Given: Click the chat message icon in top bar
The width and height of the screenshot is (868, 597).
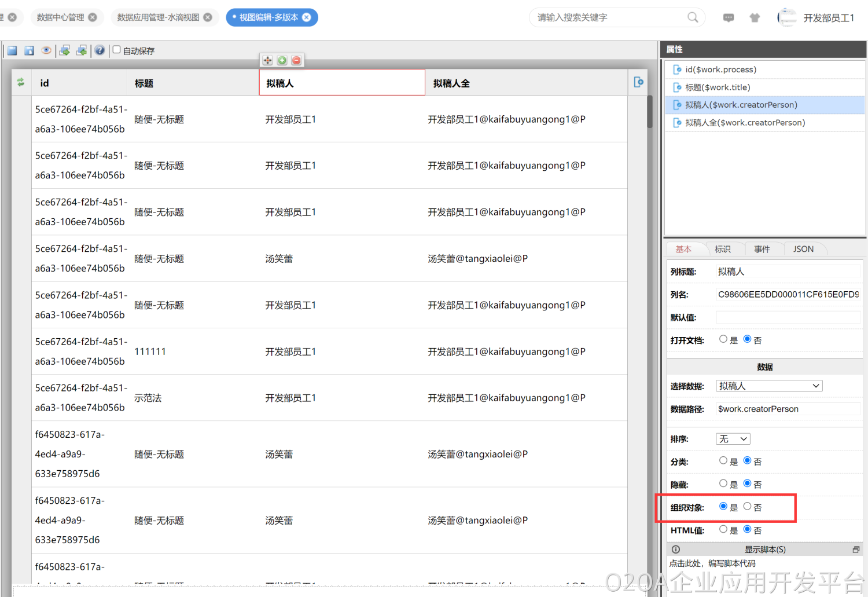Looking at the screenshot, I should click(729, 18).
